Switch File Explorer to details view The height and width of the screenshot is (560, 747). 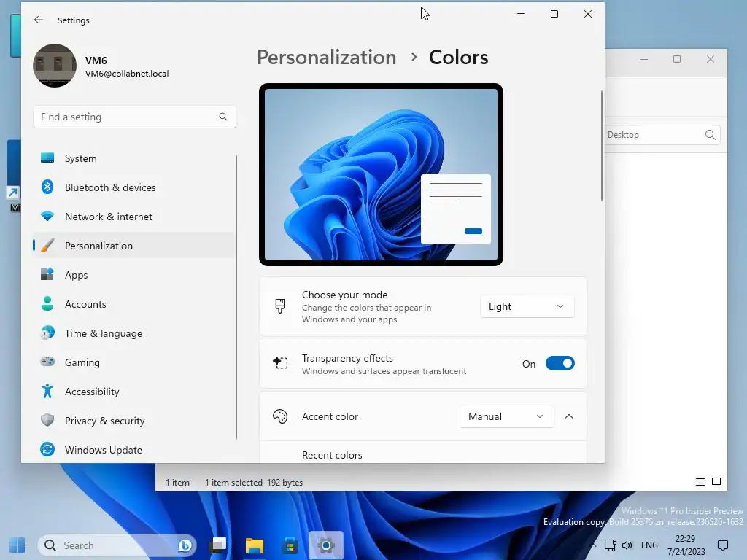(x=700, y=482)
